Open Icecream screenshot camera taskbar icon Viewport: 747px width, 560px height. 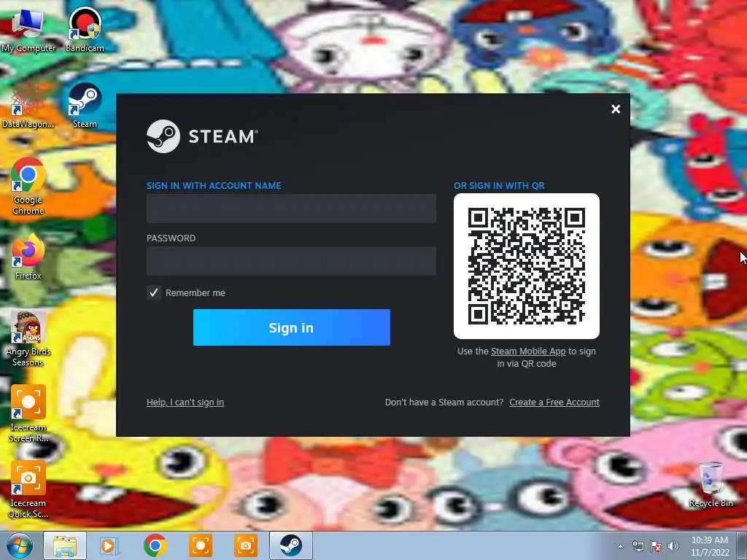tap(245, 545)
